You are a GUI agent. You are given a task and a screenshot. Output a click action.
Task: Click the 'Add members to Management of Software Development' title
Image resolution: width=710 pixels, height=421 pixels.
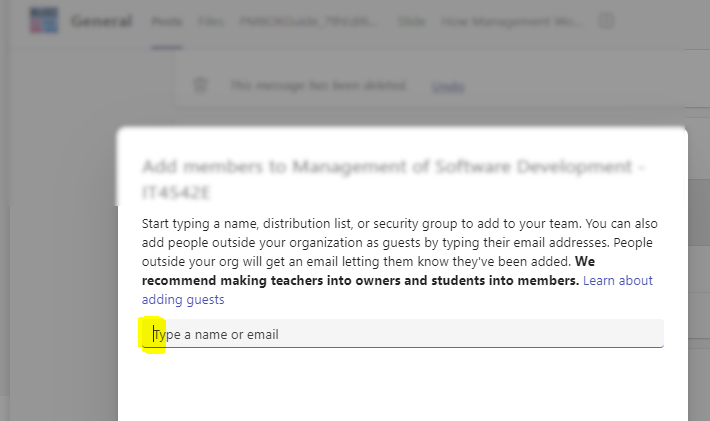coord(393,179)
